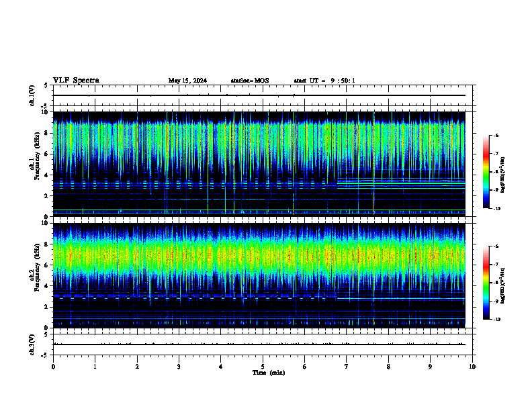
Task: Click the "May 15, 2024" date text
Action: point(187,81)
